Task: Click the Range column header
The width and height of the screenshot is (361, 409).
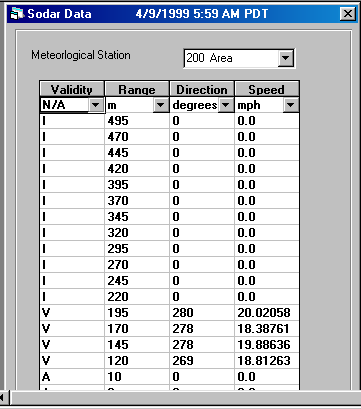Action: [x=137, y=89]
